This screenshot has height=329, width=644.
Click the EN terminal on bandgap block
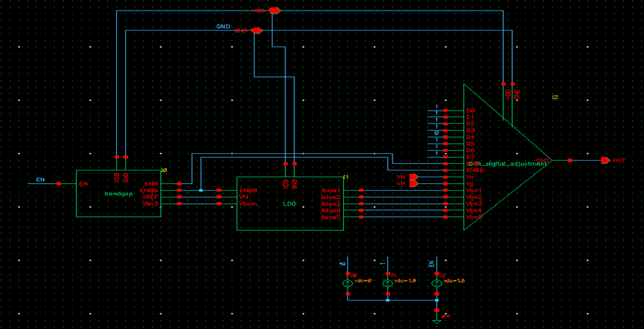pyautogui.click(x=77, y=183)
